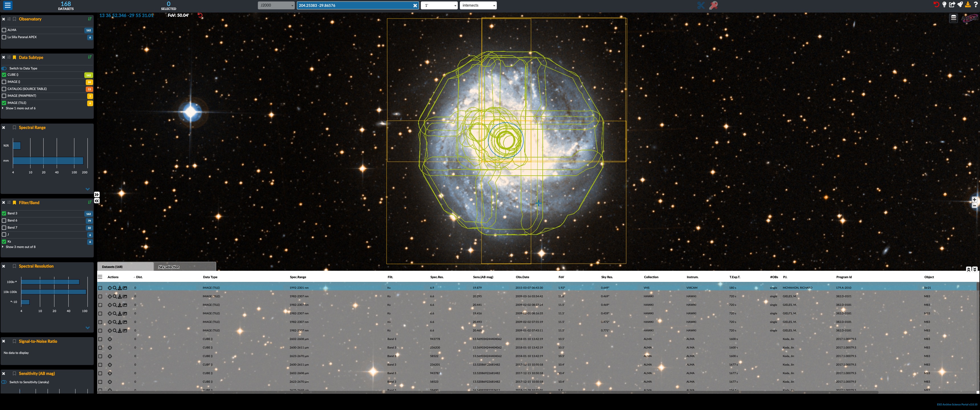This screenshot has width=980, height=410.
Task: Open the Aladin layers stack control
Action: [954, 18]
